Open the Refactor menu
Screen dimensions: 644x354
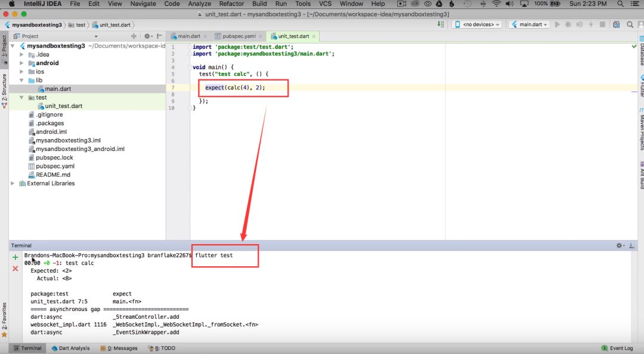click(x=231, y=4)
